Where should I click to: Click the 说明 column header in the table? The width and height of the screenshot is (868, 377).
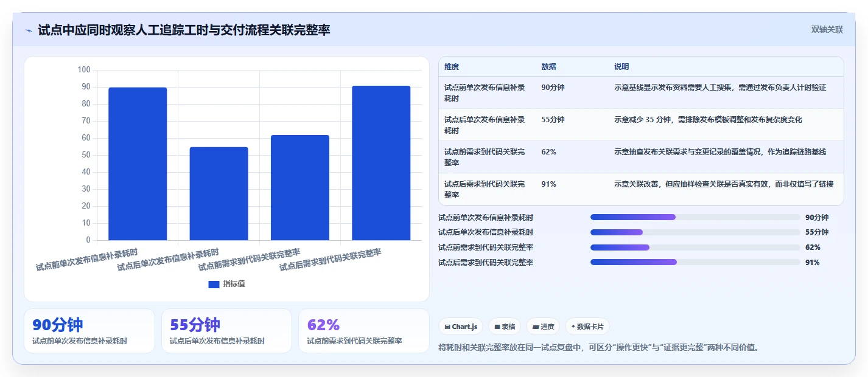click(621, 67)
